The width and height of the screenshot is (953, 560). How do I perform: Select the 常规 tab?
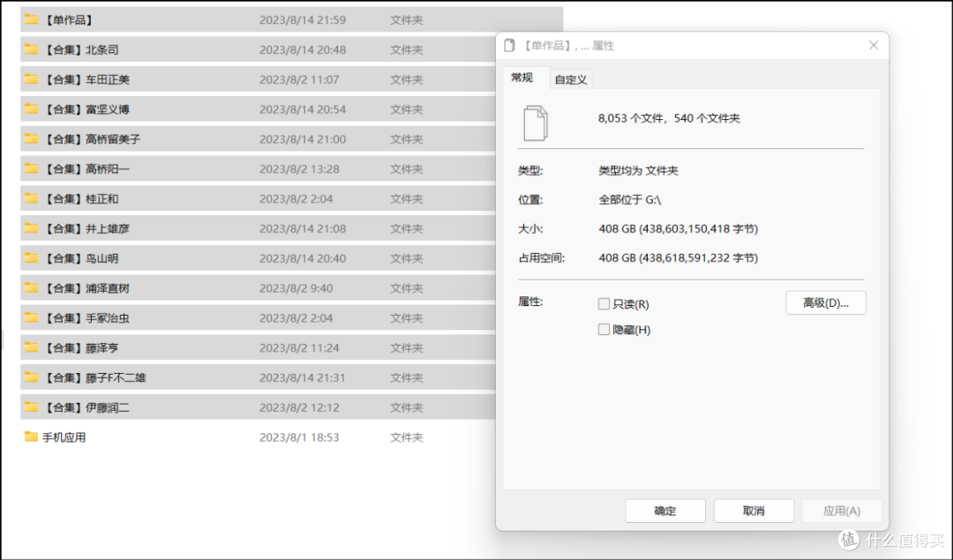point(522,78)
